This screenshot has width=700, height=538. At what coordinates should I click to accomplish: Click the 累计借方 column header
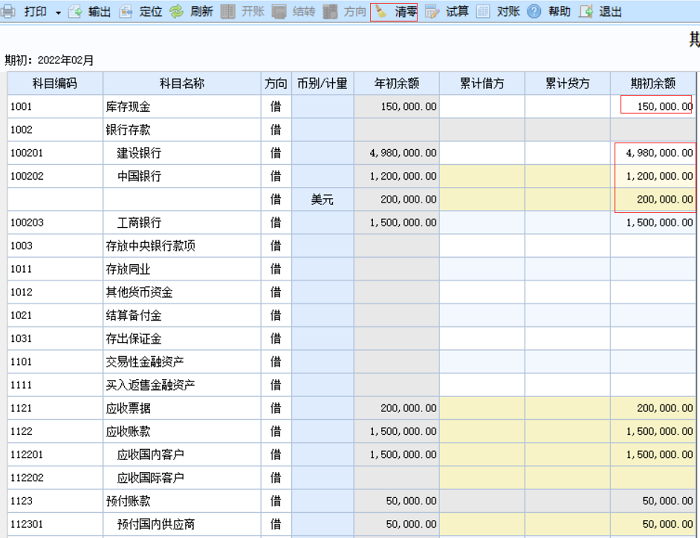482,83
